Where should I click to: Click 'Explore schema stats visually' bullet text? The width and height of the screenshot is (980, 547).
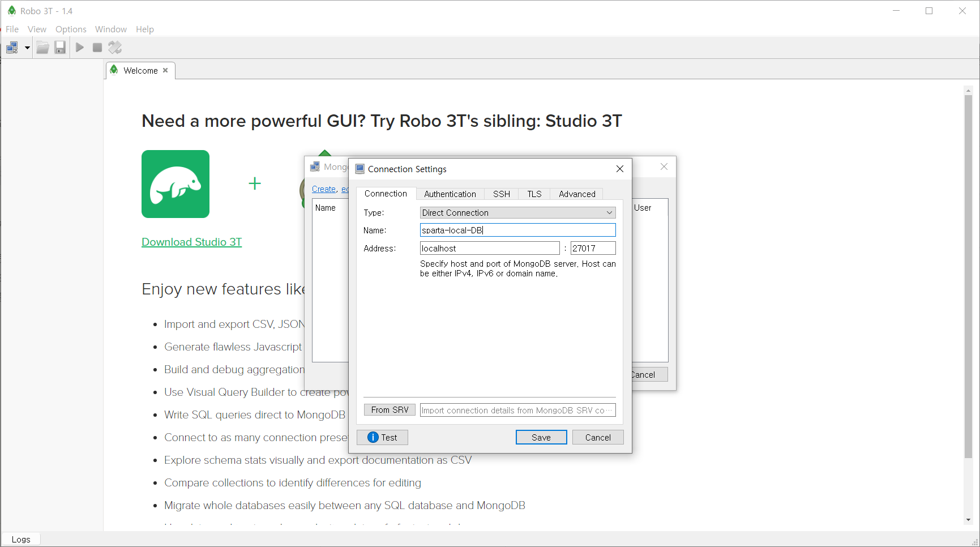tap(318, 460)
